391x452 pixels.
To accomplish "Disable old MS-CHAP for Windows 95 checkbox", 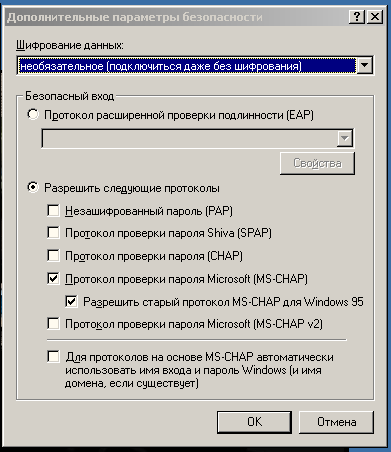I will point(71,301).
